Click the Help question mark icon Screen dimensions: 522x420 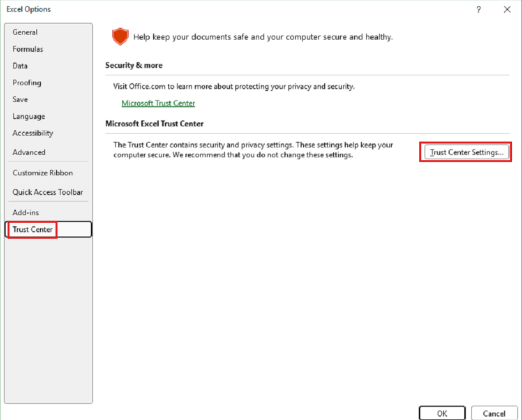(479, 9)
